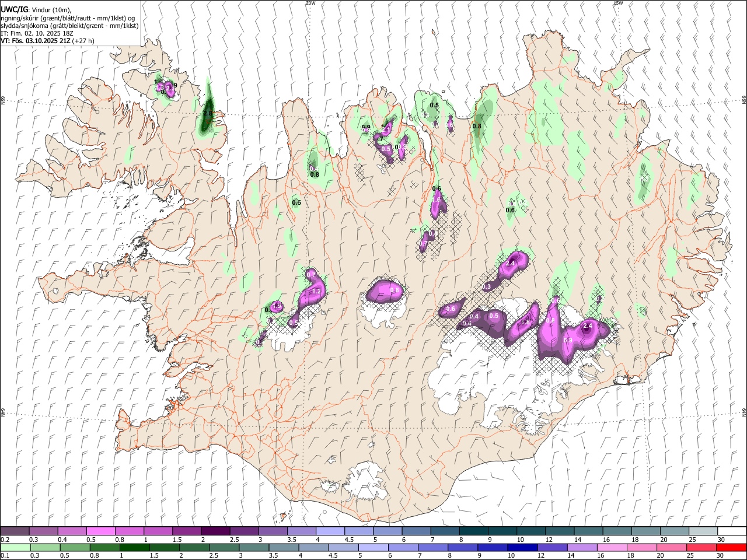Click the 'slydda/snjókoma' legend description line
This screenshot has width=747, height=560.
[x=69, y=26]
